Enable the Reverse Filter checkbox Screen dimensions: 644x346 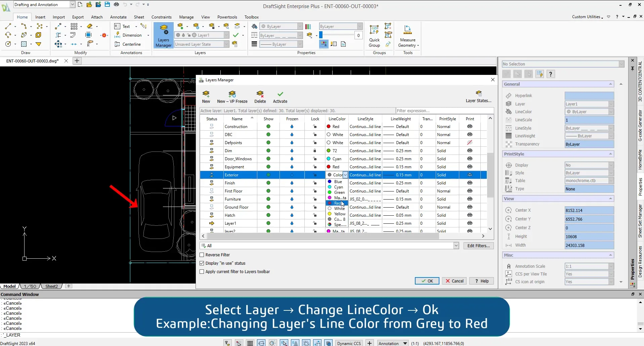[202, 255]
